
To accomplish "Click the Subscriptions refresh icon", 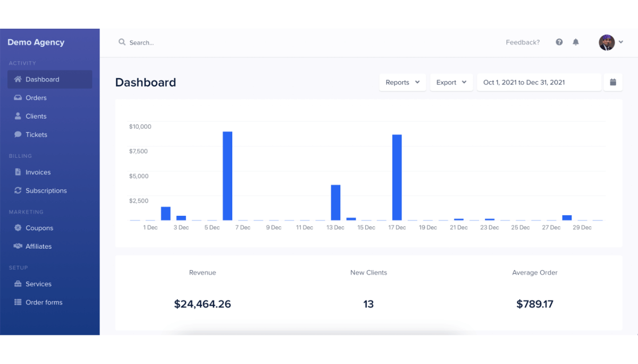I will [x=18, y=190].
